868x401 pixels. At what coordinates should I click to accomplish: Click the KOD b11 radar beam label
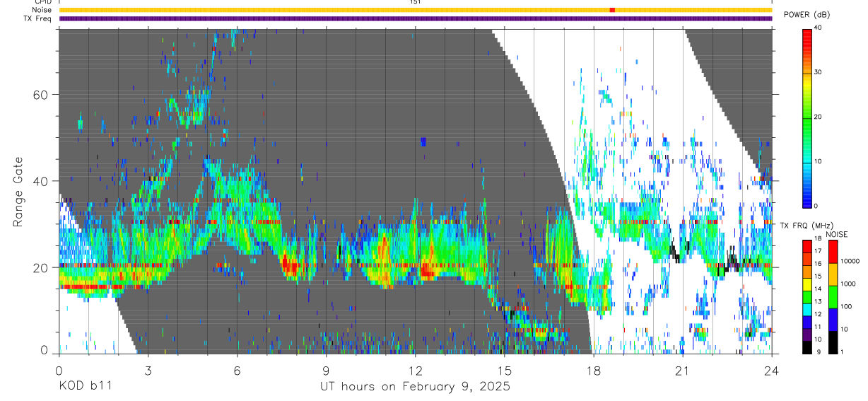(84, 387)
